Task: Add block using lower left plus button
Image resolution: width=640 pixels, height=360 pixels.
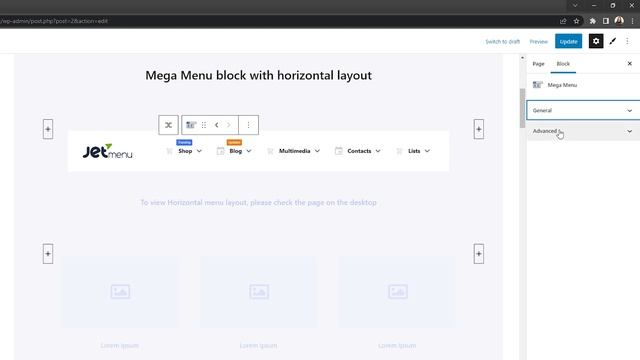Action: (48, 254)
